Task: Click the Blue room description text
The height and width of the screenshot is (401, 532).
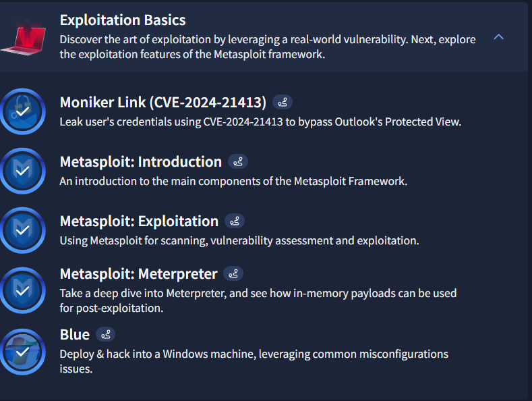Action: tap(254, 361)
